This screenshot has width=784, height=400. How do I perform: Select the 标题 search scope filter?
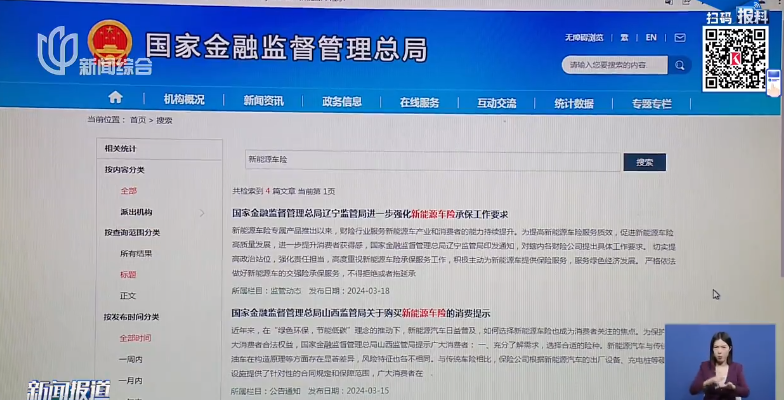click(x=128, y=274)
